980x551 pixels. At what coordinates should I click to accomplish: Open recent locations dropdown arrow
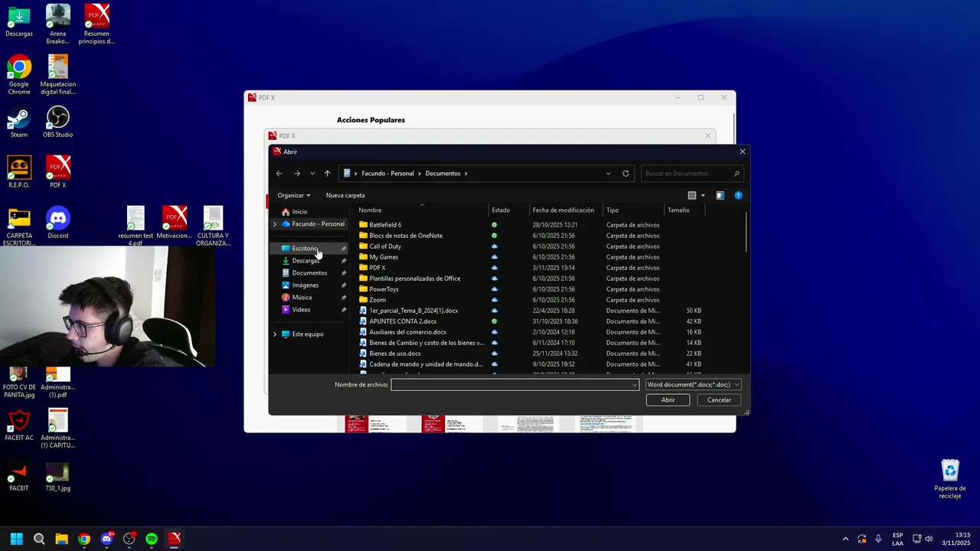(x=312, y=174)
